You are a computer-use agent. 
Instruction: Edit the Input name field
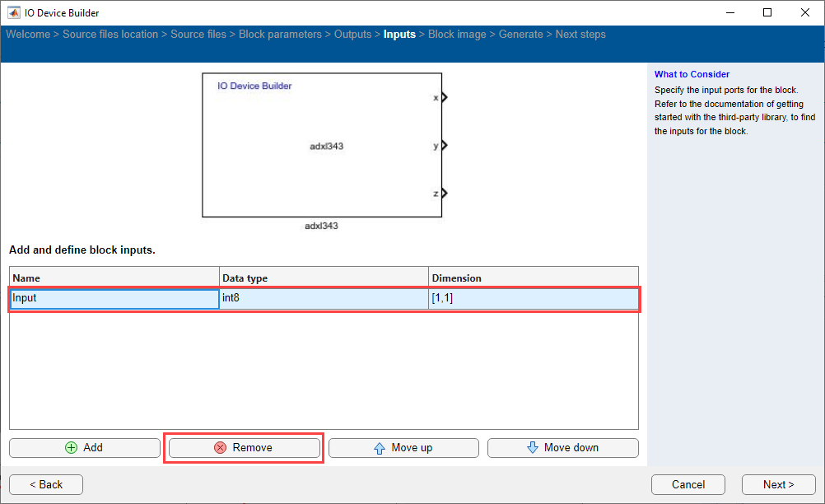(x=114, y=298)
